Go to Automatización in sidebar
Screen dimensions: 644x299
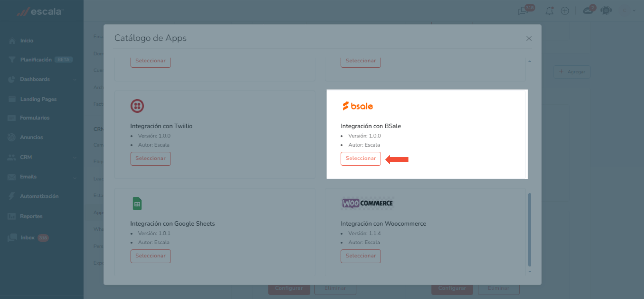click(39, 196)
